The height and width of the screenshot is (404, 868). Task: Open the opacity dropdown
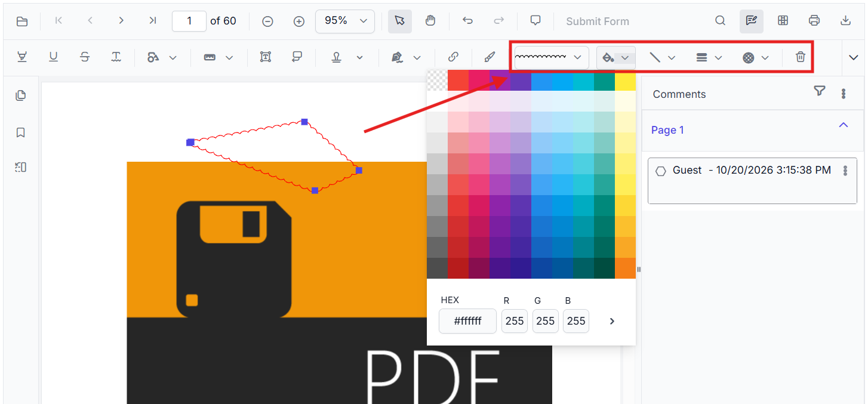pos(755,57)
